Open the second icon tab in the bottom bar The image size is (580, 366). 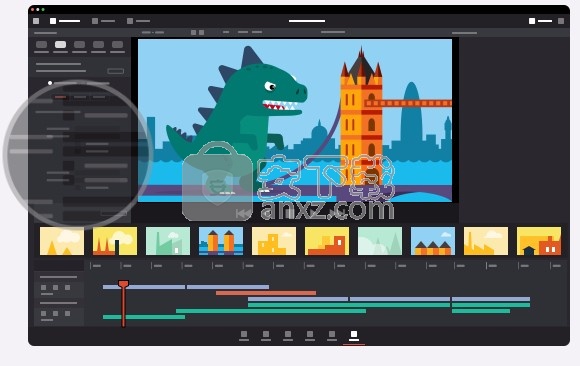click(266, 335)
